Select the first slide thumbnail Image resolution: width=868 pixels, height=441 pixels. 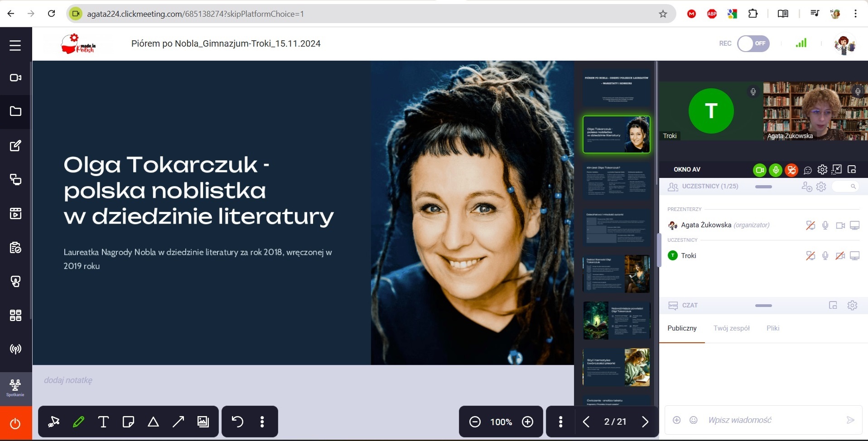616,88
